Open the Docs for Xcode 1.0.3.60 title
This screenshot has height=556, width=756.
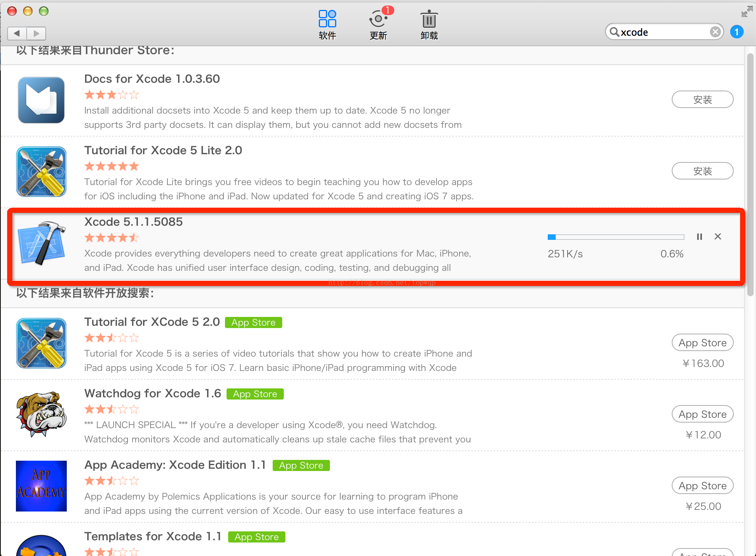point(152,79)
